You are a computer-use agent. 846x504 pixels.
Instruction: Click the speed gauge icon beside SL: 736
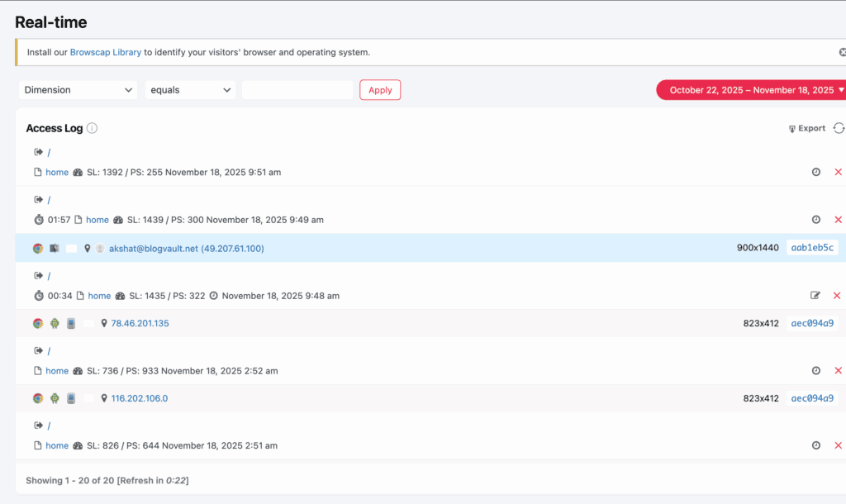pyautogui.click(x=78, y=371)
